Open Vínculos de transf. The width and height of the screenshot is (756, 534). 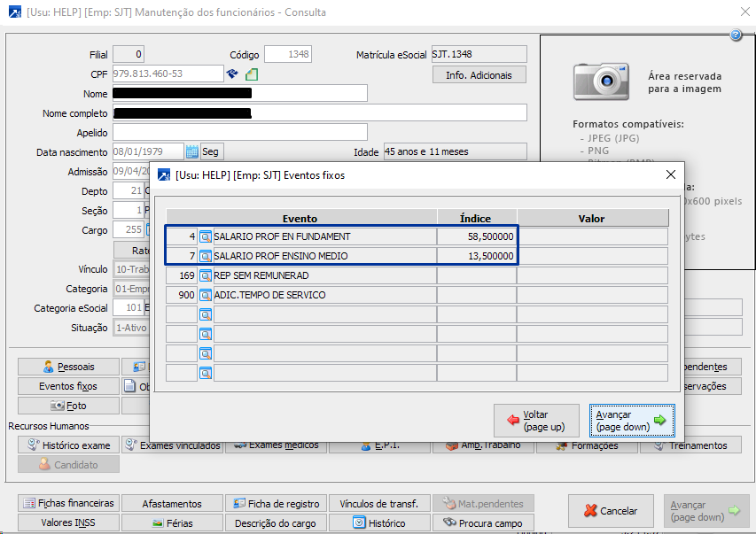pos(379,503)
